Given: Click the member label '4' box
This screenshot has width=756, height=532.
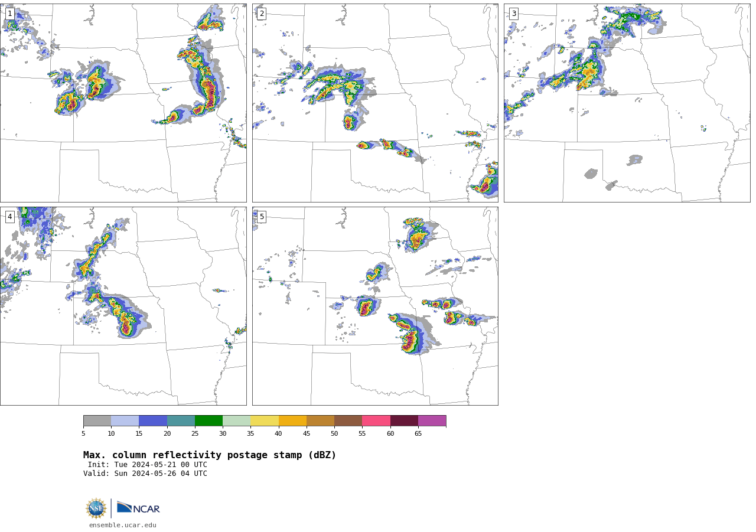Looking at the screenshot, I should point(9,217).
